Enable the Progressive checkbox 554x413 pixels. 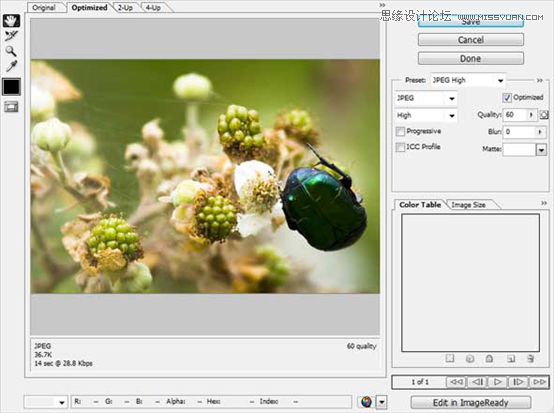(x=400, y=131)
